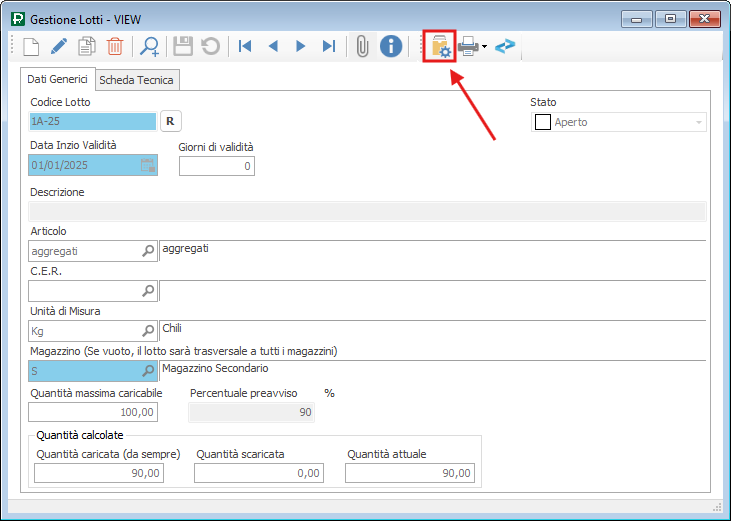731x521 pixels.
Task: Go to the last record
Action: click(x=328, y=46)
